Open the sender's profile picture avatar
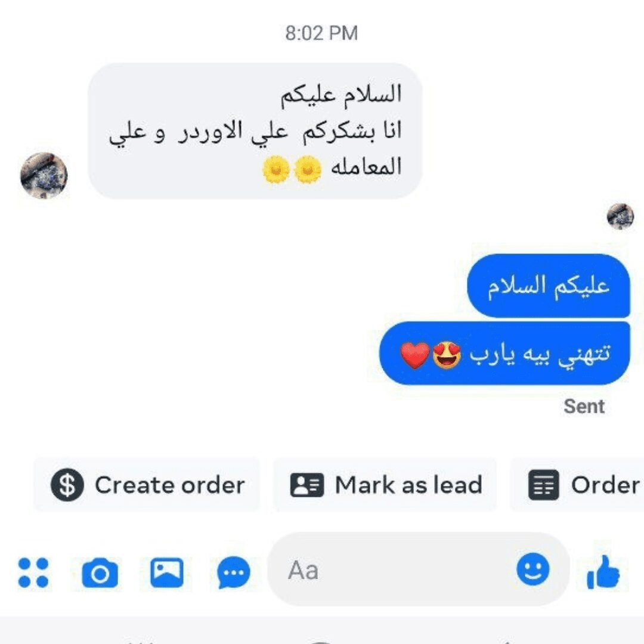644x644 pixels. [44, 176]
